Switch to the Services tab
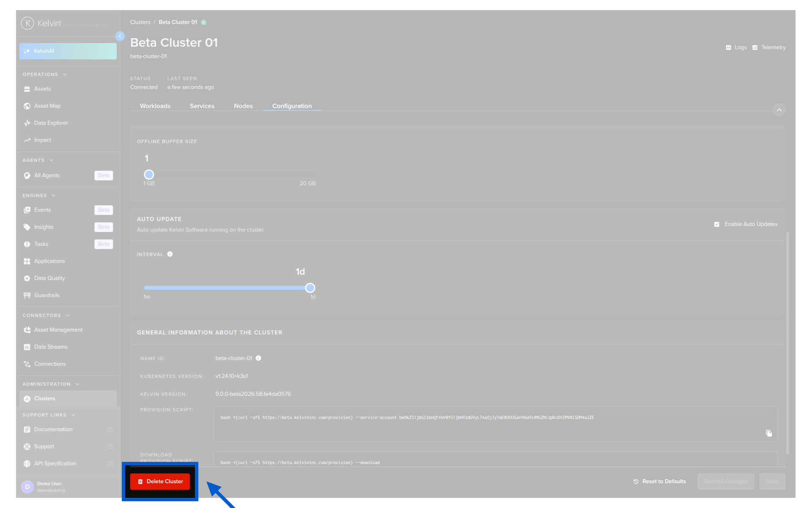 202,106
